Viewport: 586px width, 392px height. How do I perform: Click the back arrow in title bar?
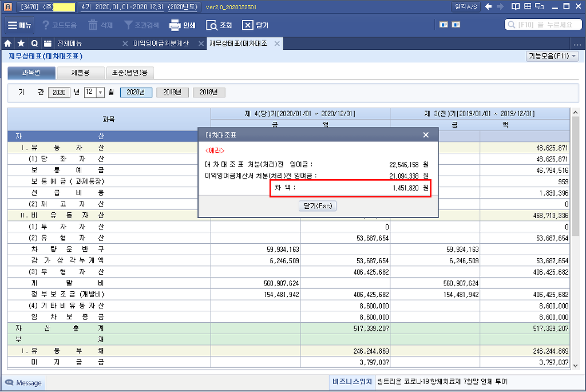[x=488, y=7]
